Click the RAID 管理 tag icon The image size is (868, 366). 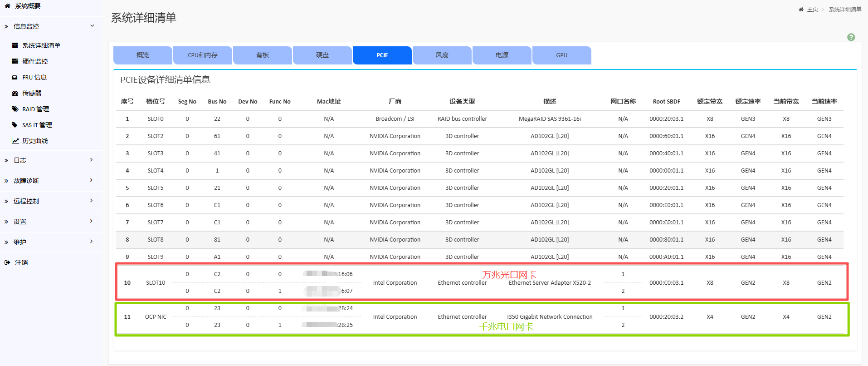pyautogui.click(x=15, y=109)
